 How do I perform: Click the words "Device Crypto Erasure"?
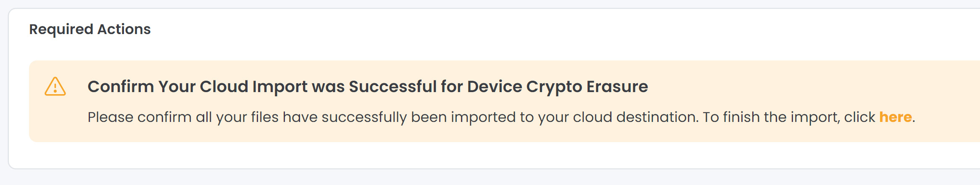557,87
